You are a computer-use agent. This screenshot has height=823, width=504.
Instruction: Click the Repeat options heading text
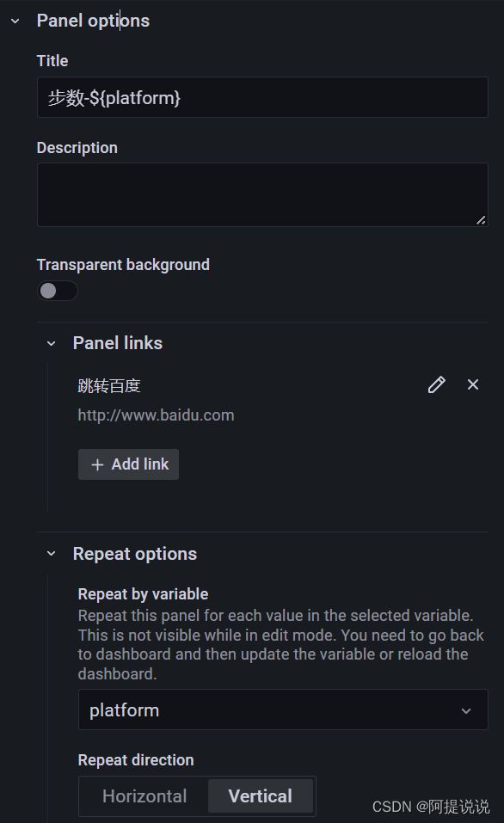coord(135,554)
